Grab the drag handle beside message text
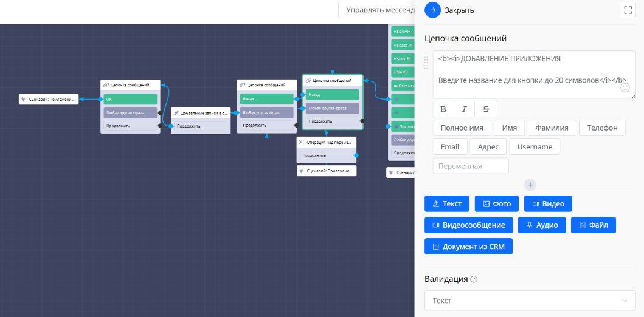Screen dimensions: 644x317 427,61
